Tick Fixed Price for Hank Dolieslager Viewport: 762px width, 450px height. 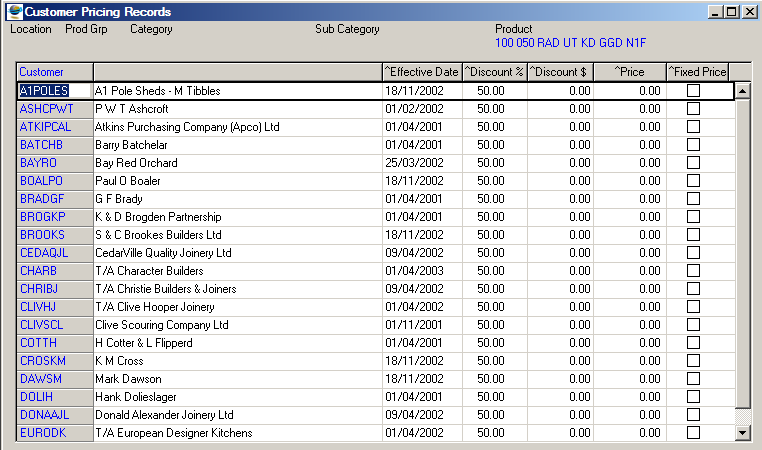click(693, 397)
